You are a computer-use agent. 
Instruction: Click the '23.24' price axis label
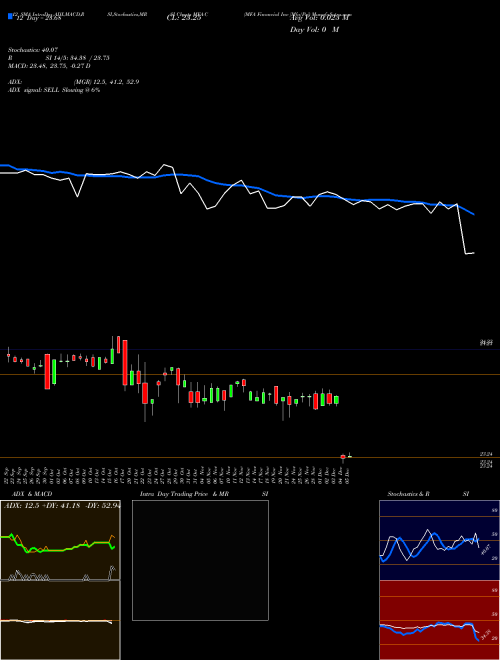tap(486, 454)
